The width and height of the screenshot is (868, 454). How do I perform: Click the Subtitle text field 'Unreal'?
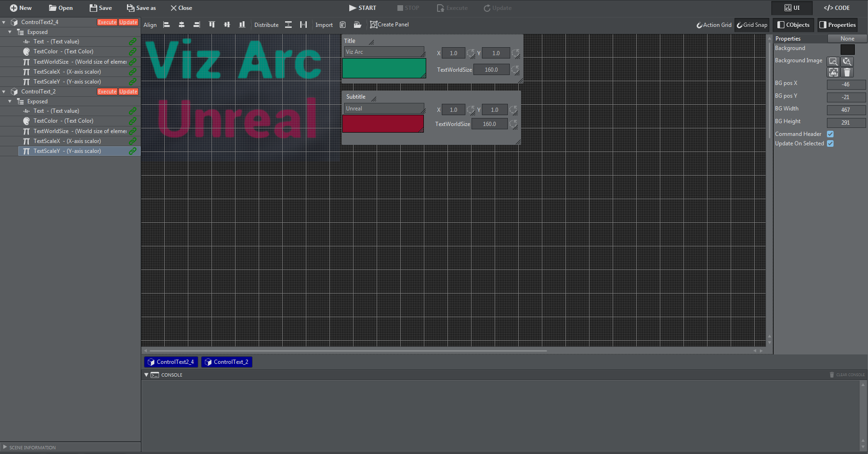click(384, 109)
